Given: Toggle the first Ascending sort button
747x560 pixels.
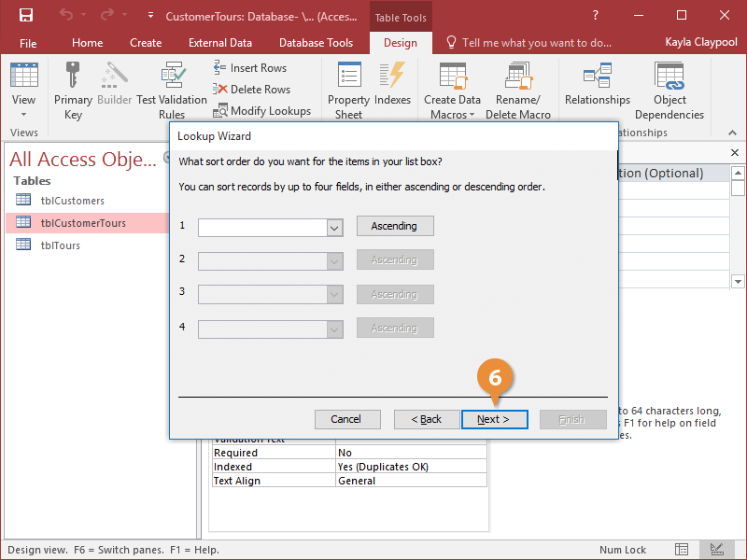Looking at the screenshot, I should 395,226.
